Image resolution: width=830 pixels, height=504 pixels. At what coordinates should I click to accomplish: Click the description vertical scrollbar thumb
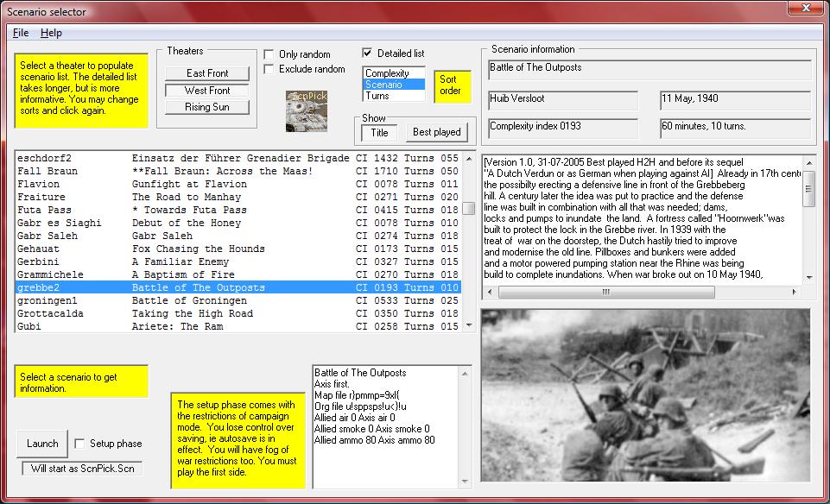808,189
